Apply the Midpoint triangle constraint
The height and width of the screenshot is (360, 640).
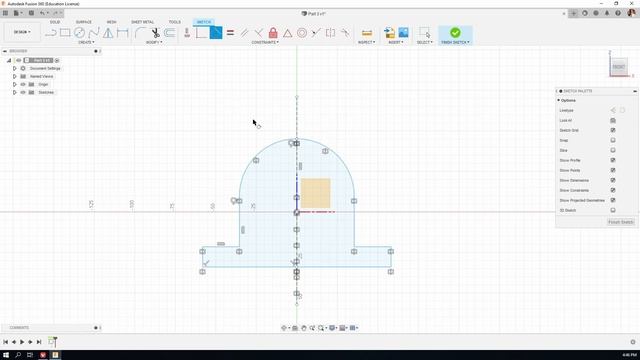287,33
